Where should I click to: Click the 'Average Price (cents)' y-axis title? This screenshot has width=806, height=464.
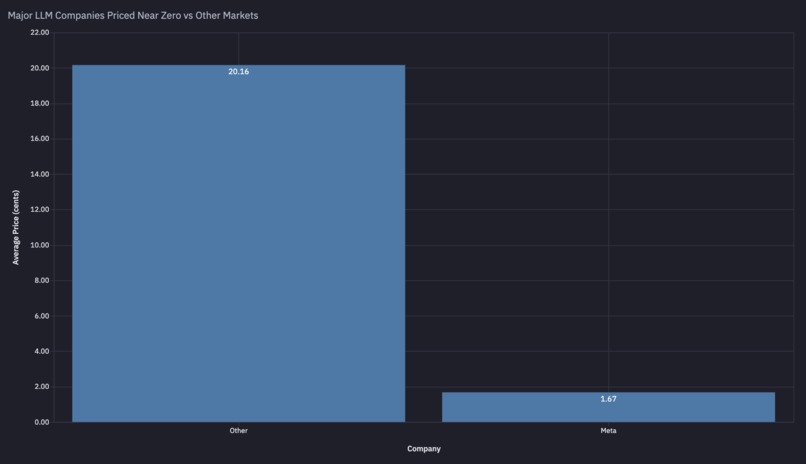tap(15, 228)
